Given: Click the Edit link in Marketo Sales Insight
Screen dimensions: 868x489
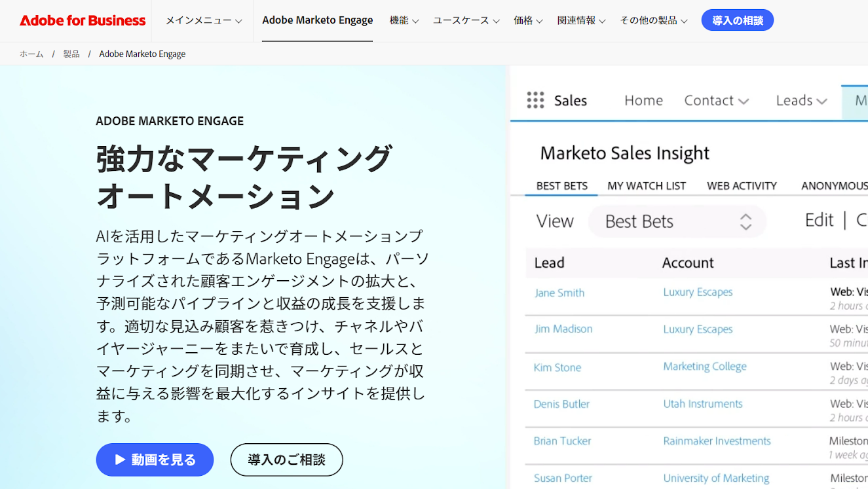Looking at the screenshot, I should pyautogui.click(x=819, y=220).
